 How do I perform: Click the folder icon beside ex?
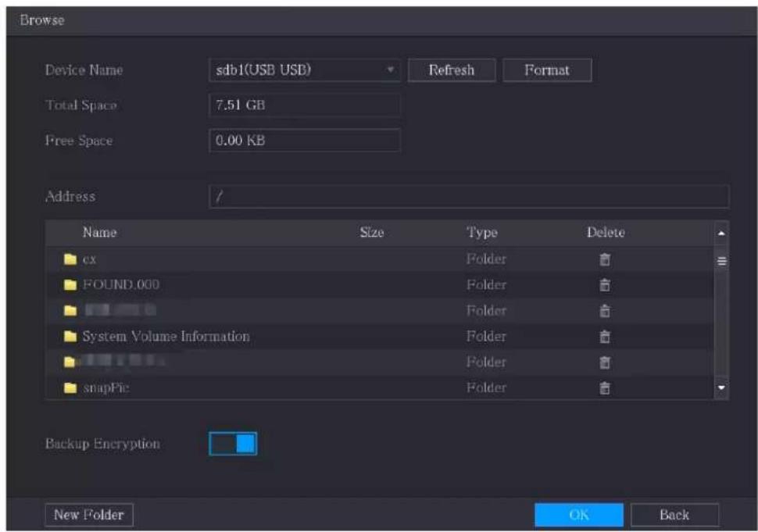(70, 259)
